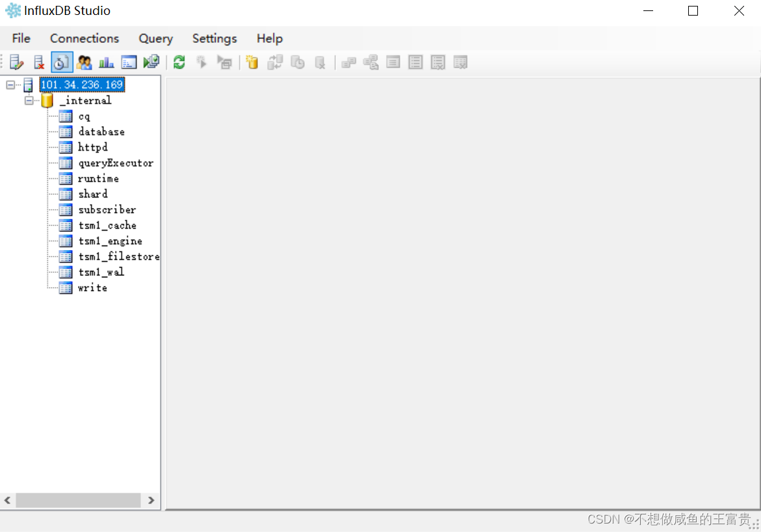Click the greyed-out run query cursor icon
The width and height of the screenshot is (761, 532).
(x=201, y=62)
